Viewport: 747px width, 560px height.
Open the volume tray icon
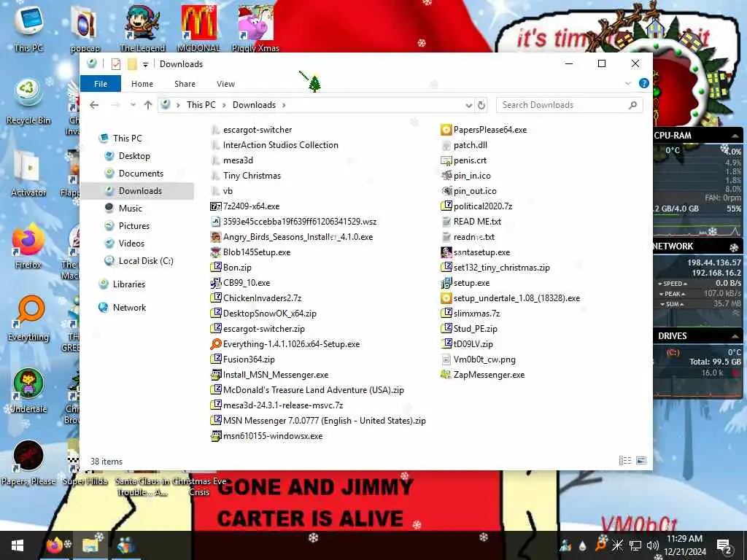coord(652,545)
